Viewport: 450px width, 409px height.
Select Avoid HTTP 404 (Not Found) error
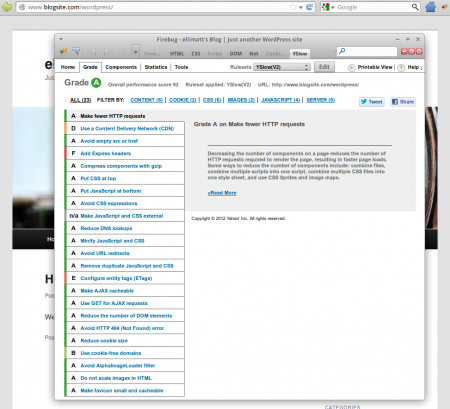point(124,328)
